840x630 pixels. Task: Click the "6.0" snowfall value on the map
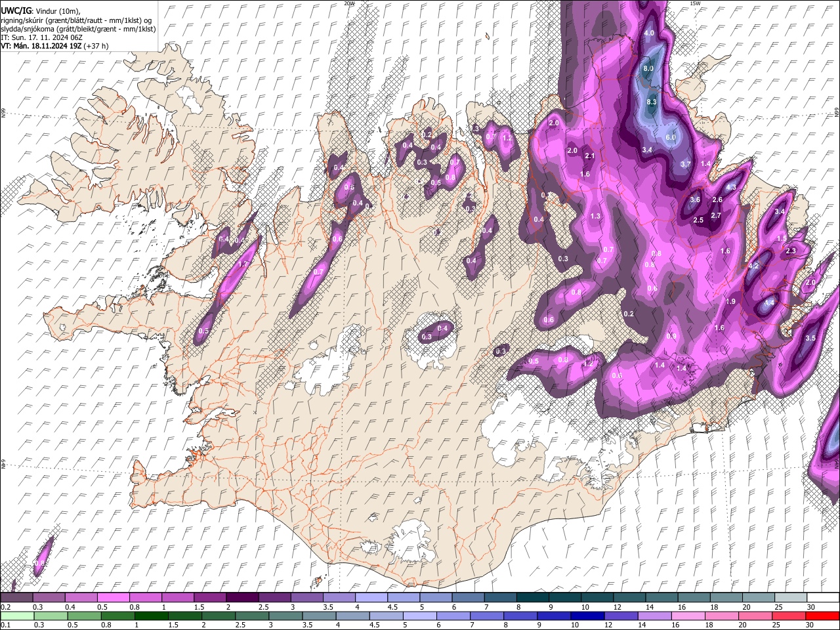point(671,137)
